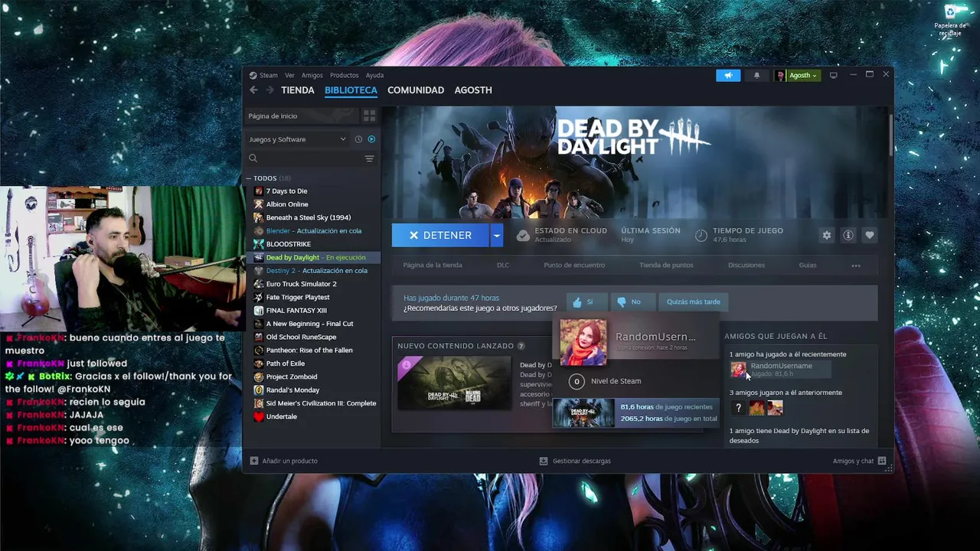The width and height of the screenshot is (980, 551).
Task: Click the No thumbs-down button
Action: pos(632,302)
